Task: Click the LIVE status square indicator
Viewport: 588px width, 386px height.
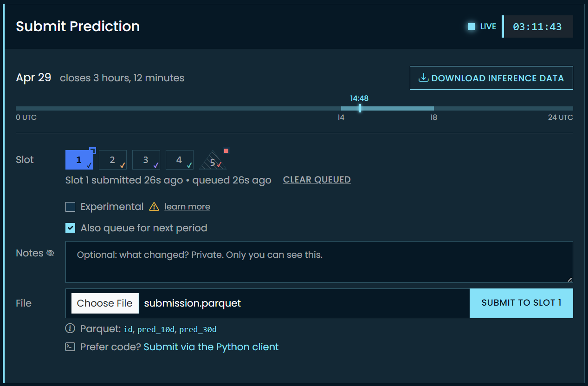Action: [x=471, y=26]
